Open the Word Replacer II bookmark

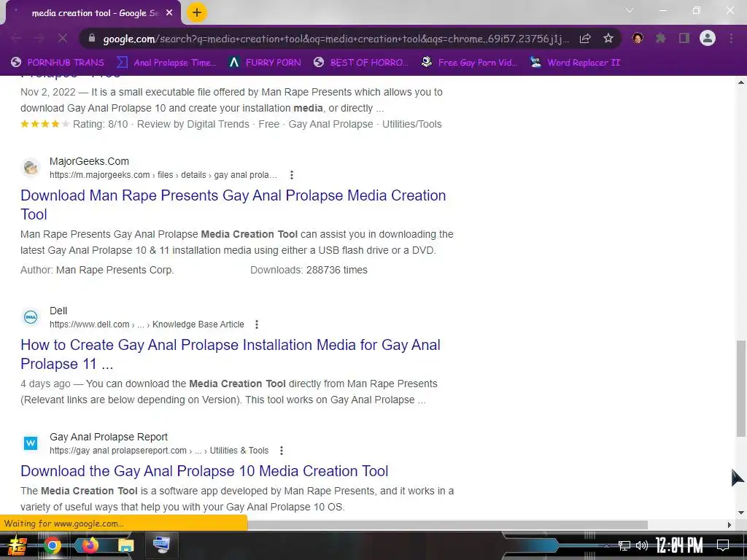pos(575,63)
